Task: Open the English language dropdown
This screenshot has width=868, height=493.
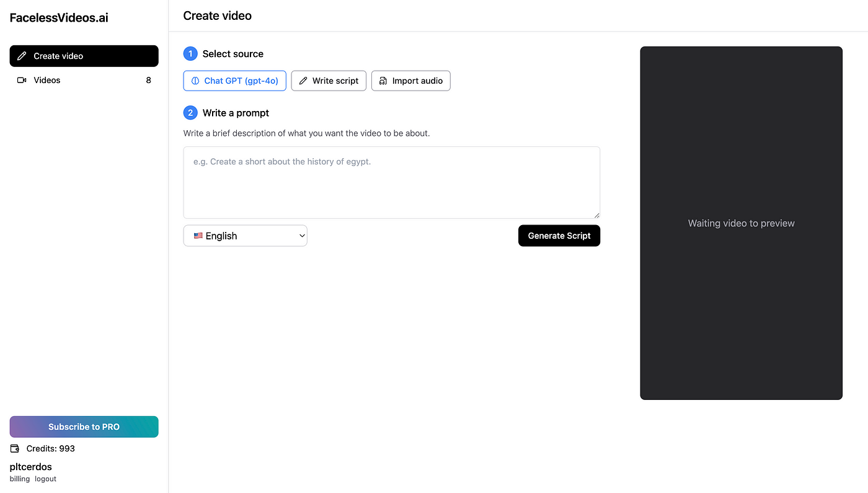Action: (246, 236)
